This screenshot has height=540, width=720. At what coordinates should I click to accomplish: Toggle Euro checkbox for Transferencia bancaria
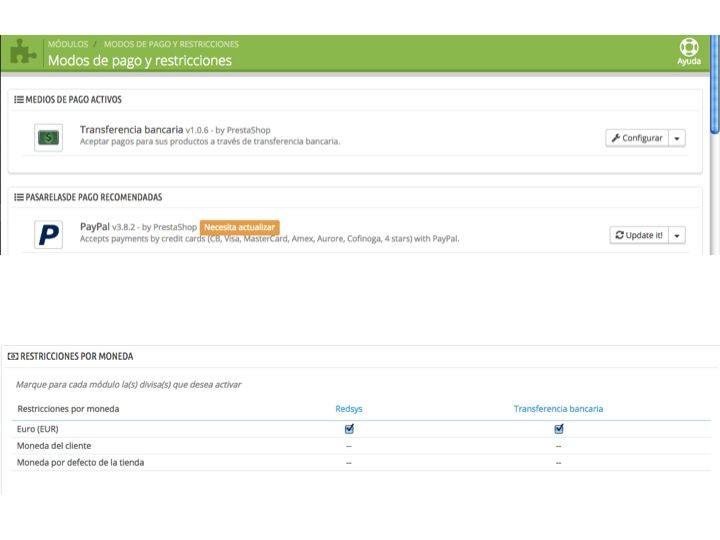[x=558, y=429]
